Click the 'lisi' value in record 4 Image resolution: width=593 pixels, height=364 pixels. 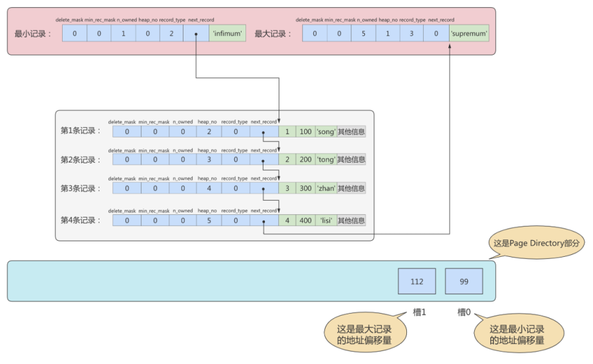(x=326, y=220)
